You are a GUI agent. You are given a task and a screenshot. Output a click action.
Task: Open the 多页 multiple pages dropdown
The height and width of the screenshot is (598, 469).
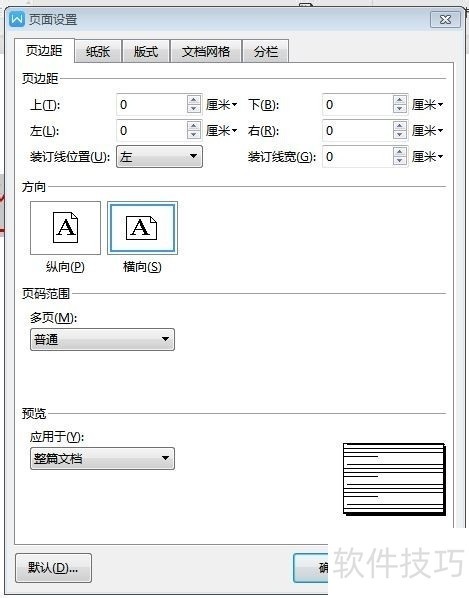(x=102, y=339)
